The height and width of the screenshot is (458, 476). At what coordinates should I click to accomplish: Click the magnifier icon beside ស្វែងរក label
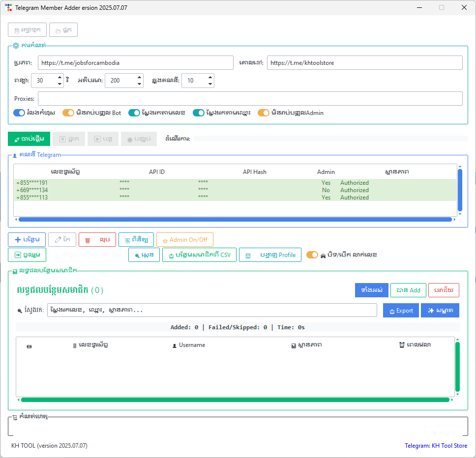20,311
